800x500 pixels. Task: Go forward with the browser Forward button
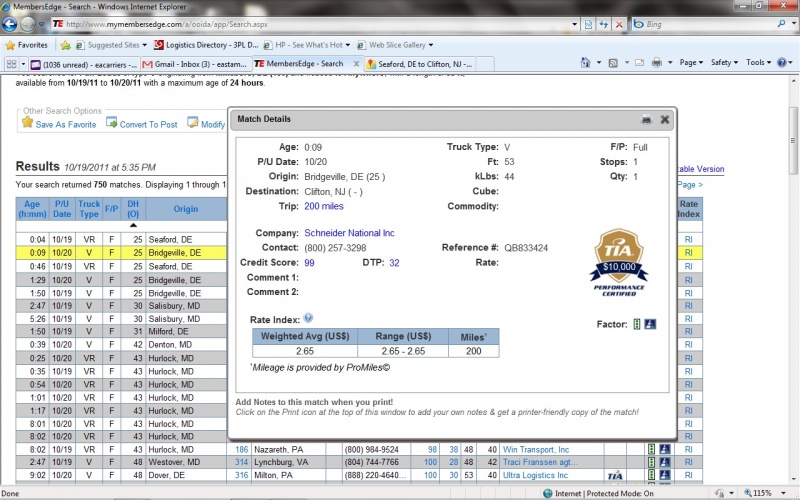click(28, 24)
